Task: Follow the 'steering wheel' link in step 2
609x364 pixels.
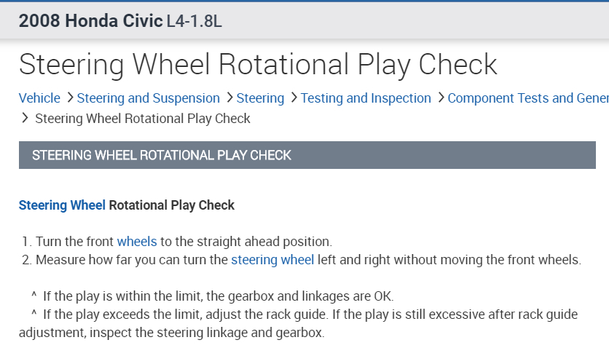Action: click(272, 260)
